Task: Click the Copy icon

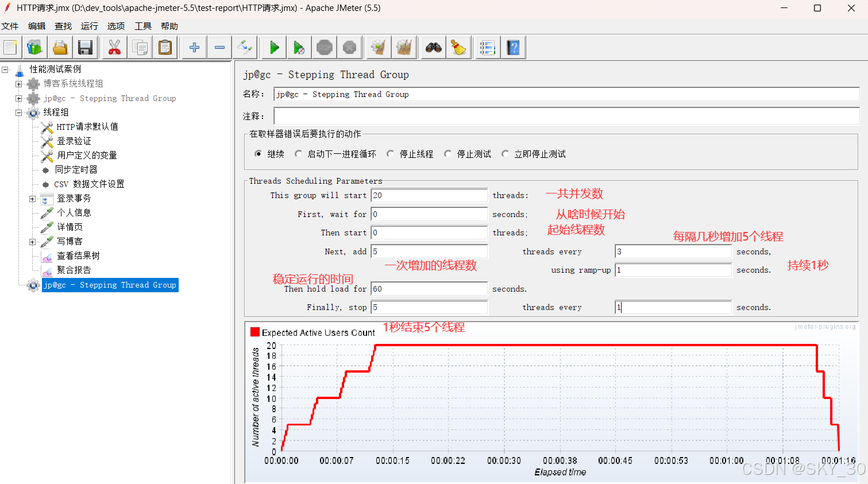Action: tap(140, 48)
